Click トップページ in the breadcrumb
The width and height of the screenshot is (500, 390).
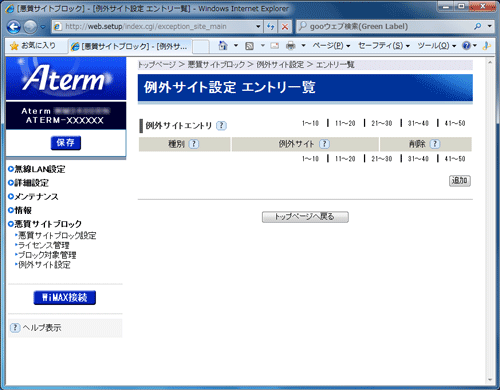[157, 65]
